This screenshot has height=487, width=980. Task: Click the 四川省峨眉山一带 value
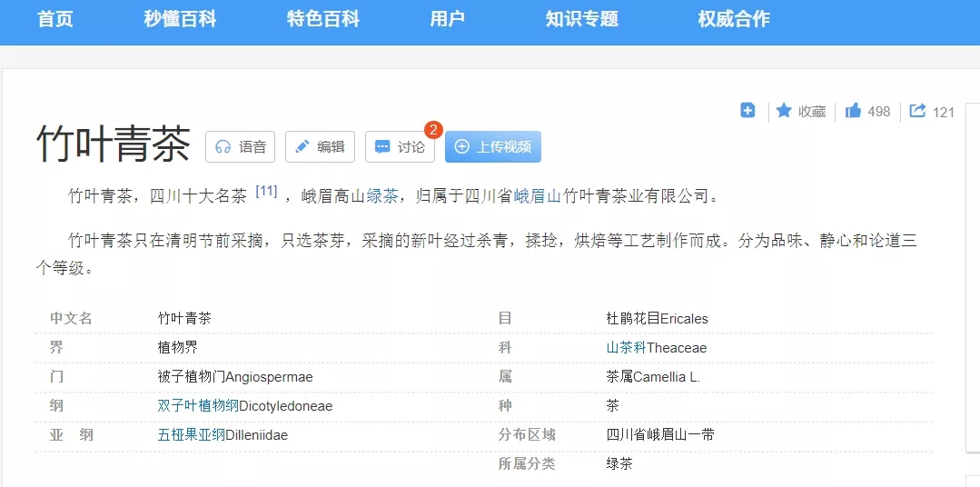pyautogui.click(x=660, y=434)
